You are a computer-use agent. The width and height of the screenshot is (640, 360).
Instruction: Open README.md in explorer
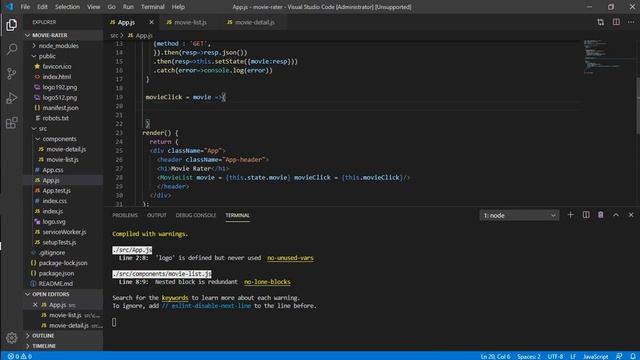tap(56, 284)
